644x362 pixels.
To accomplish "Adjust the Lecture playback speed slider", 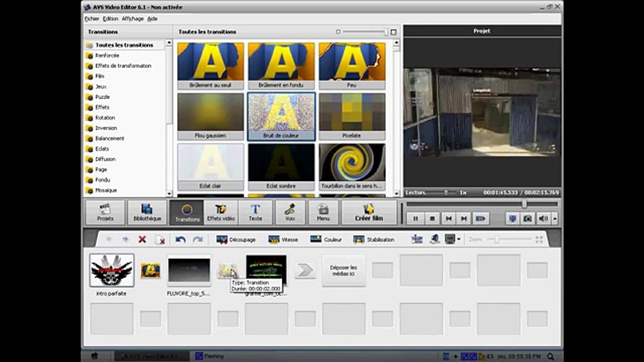I will click(446, 193).
